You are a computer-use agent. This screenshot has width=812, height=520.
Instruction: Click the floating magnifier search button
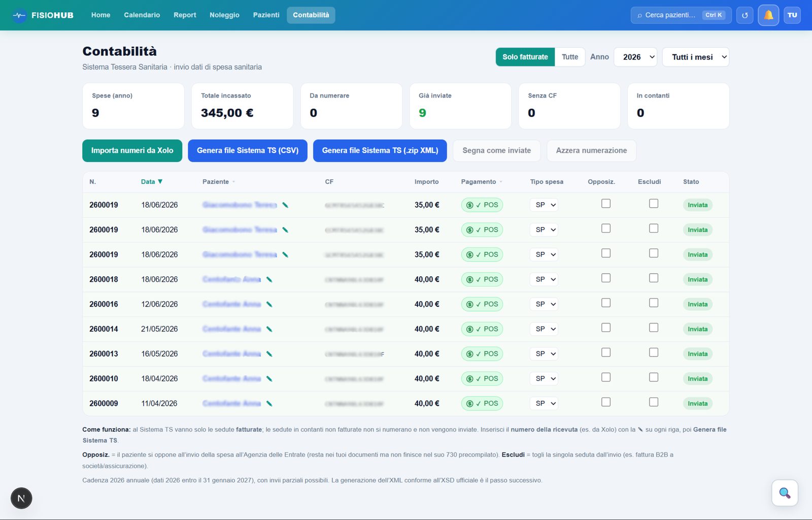(785, 493)
